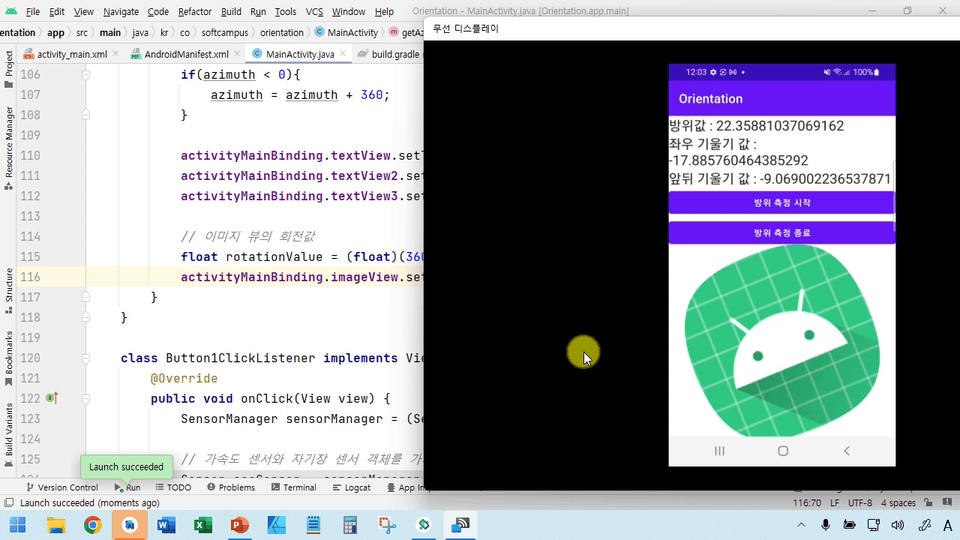Show hidden system tray icons
Viewport: 960px width, 540px height.
801,525
